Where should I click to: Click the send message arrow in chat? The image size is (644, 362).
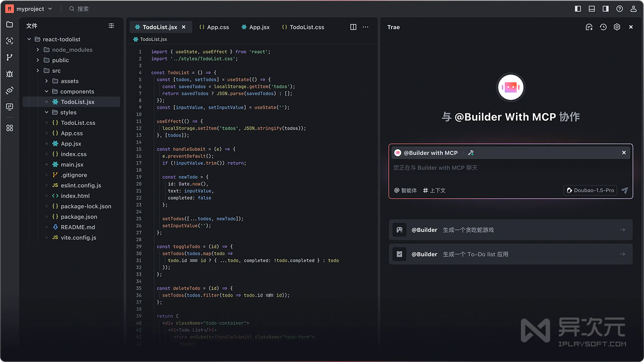tap(624, 190)
